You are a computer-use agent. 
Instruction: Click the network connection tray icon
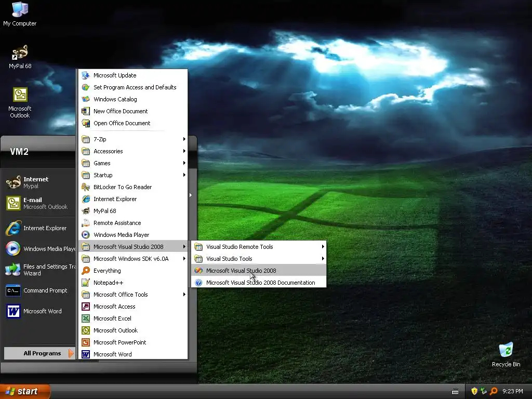point(484,391)
